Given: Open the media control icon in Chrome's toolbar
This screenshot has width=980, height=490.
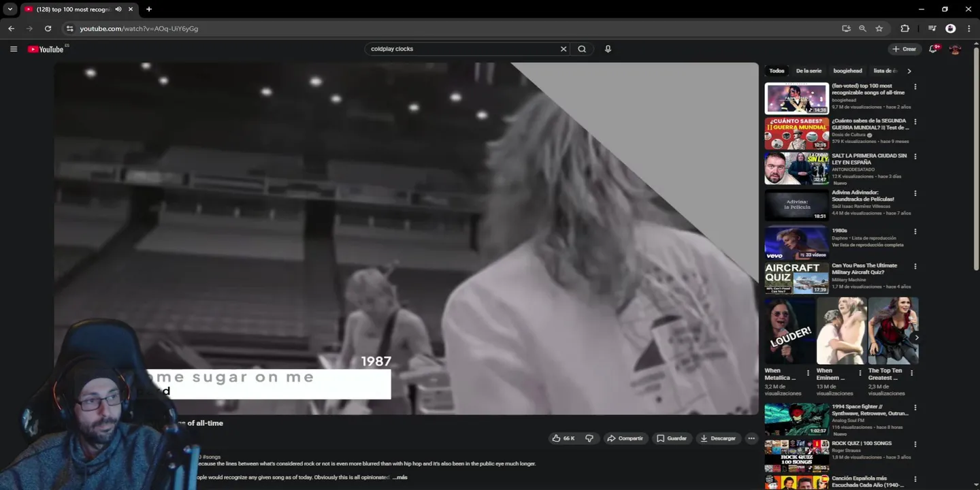Looking at the screenshot, I should tap(932, 29).
